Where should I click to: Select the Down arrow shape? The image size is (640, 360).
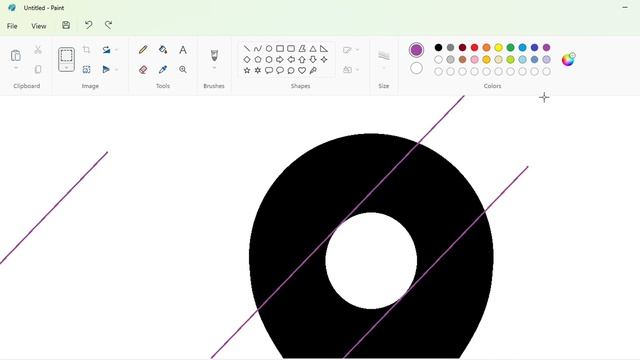[x=313, y=60]
